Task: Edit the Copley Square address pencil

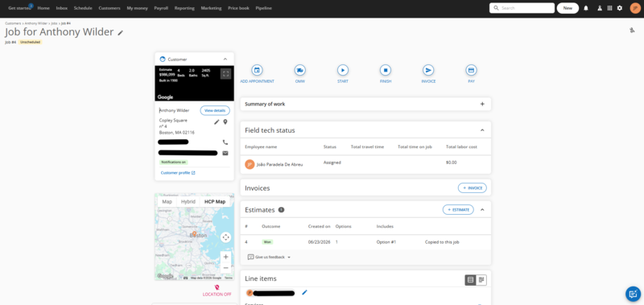Action: coord(217,122)
